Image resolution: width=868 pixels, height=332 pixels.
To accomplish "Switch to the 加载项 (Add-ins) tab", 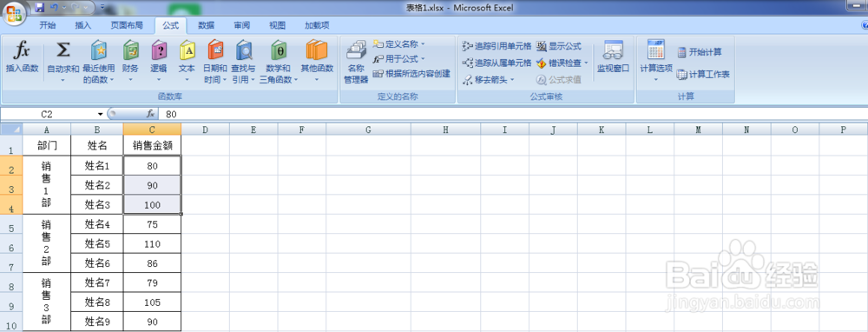I will [317, 25].
